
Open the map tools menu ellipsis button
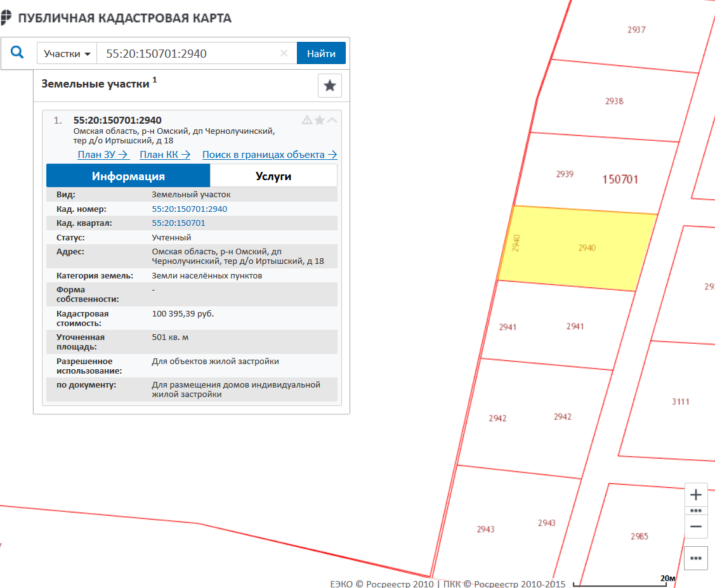pos(696,558)
